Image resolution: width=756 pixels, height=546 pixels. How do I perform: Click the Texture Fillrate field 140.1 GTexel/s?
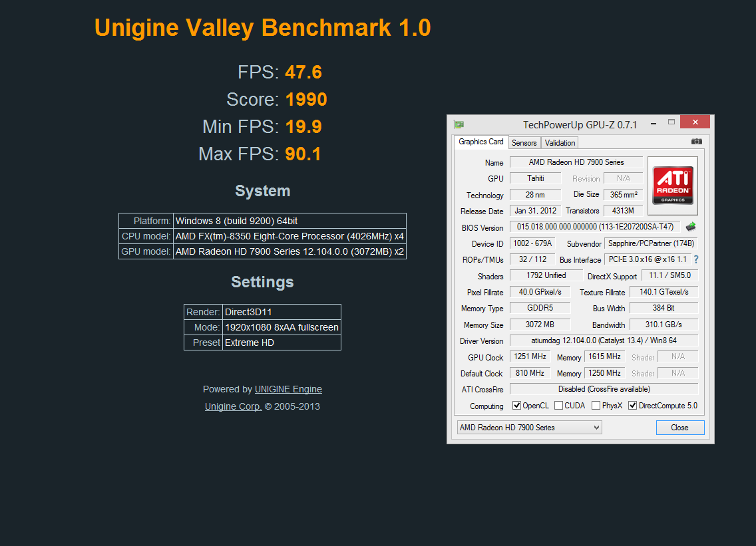[x=664, y=292]
